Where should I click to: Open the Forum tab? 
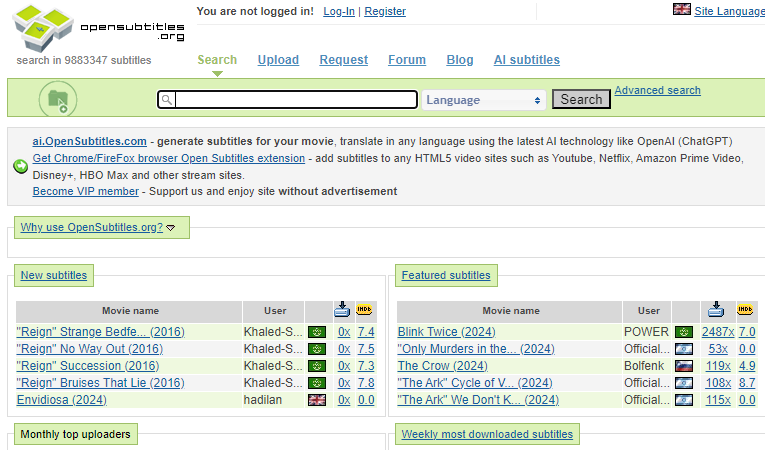tap(407, 60)
